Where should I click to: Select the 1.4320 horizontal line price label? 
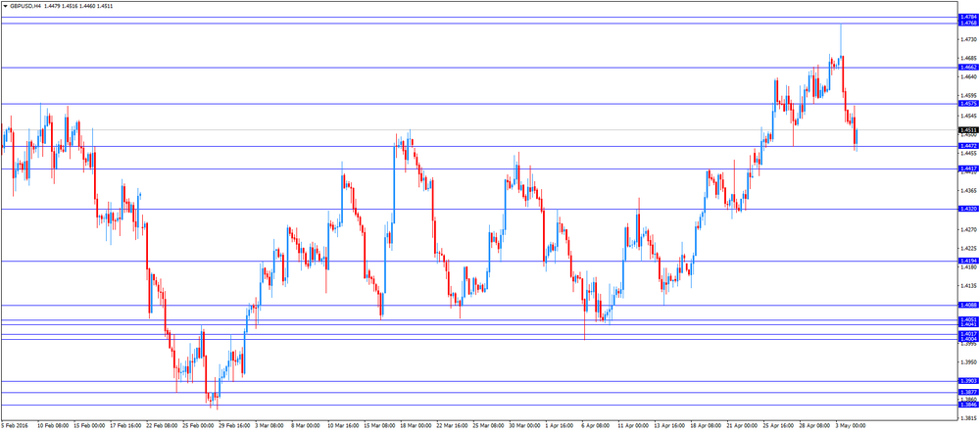pos(968,210)
